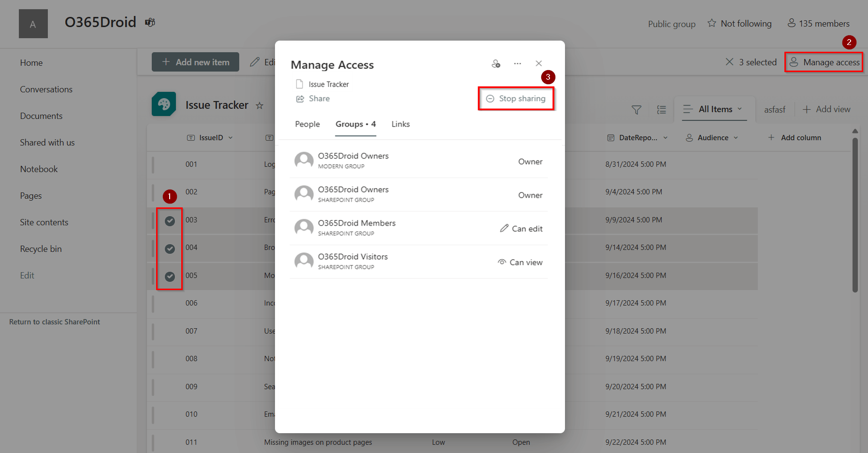The image size is (868, 453).
Task: Open the Links tab in Manage Access
Action: click(x=400, y=124)
